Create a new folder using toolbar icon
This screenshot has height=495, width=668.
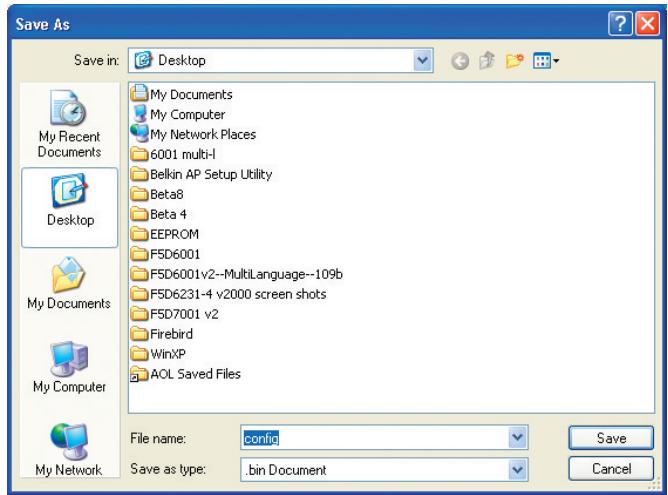click(x=514, y=61)
